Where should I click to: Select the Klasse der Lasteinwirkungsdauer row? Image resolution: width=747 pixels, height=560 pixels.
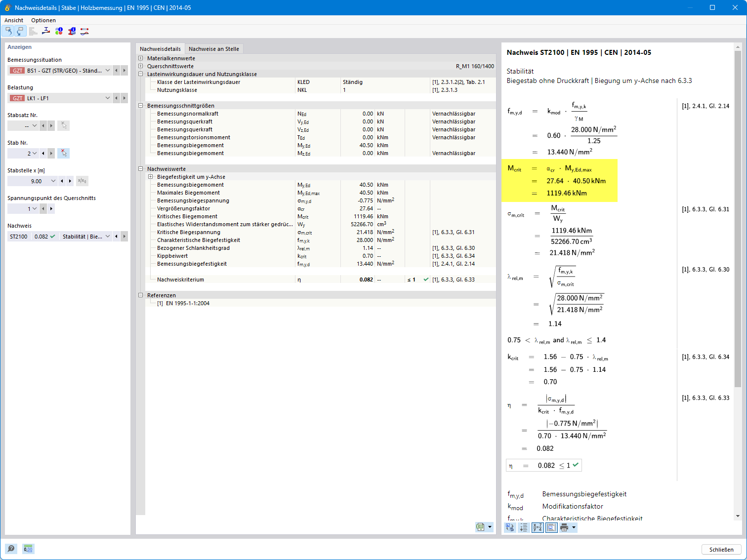[321, 82]
